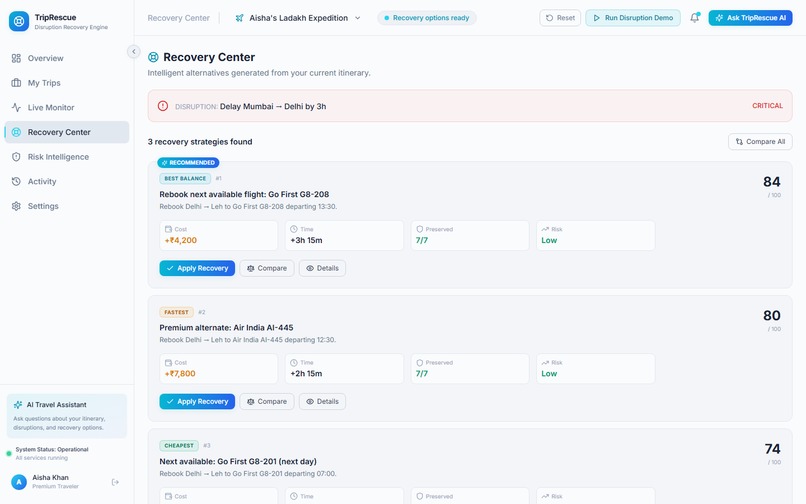The height and width of the screenshot is (504, 806).
Task: Click the Settings gear icon
Action: point(16,206)
